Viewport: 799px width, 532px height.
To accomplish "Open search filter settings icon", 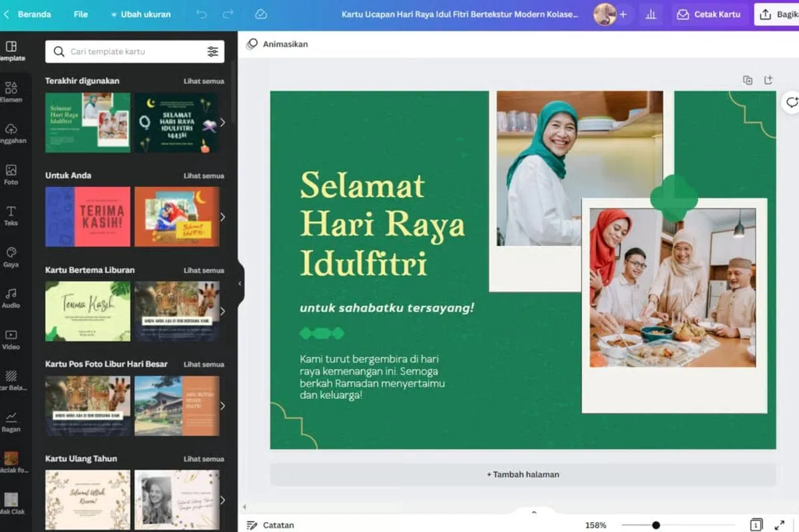I will [212, 51].
